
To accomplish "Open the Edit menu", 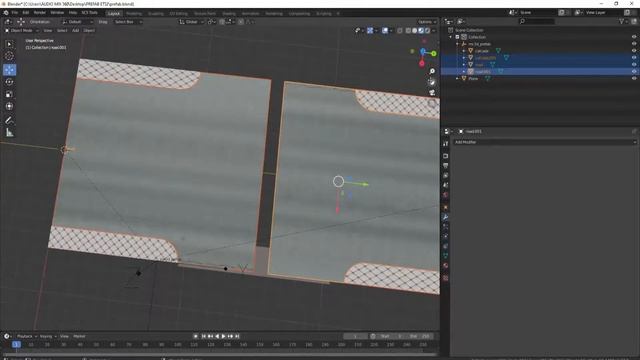I will tap(26, 13).
